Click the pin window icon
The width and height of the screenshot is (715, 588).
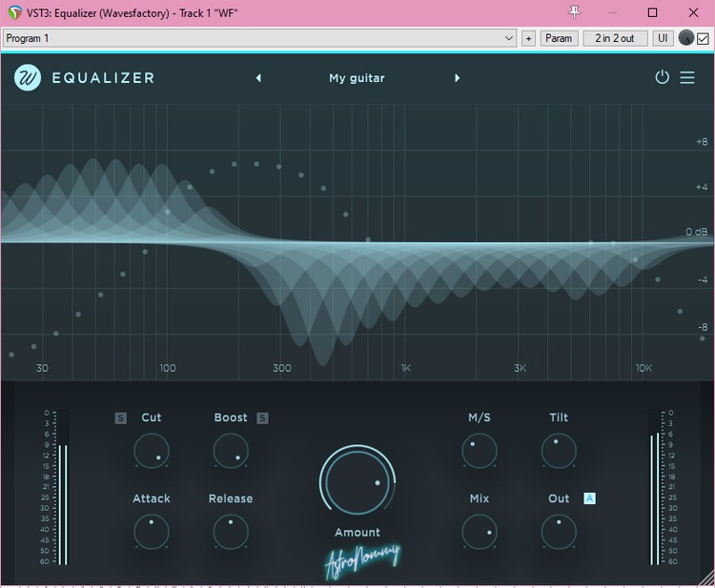pos(574,12)
